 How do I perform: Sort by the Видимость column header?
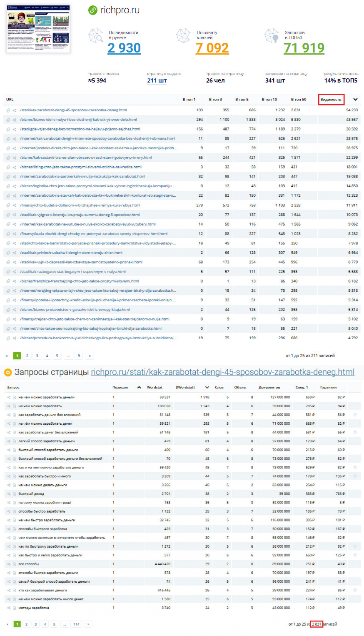(331, 100)
